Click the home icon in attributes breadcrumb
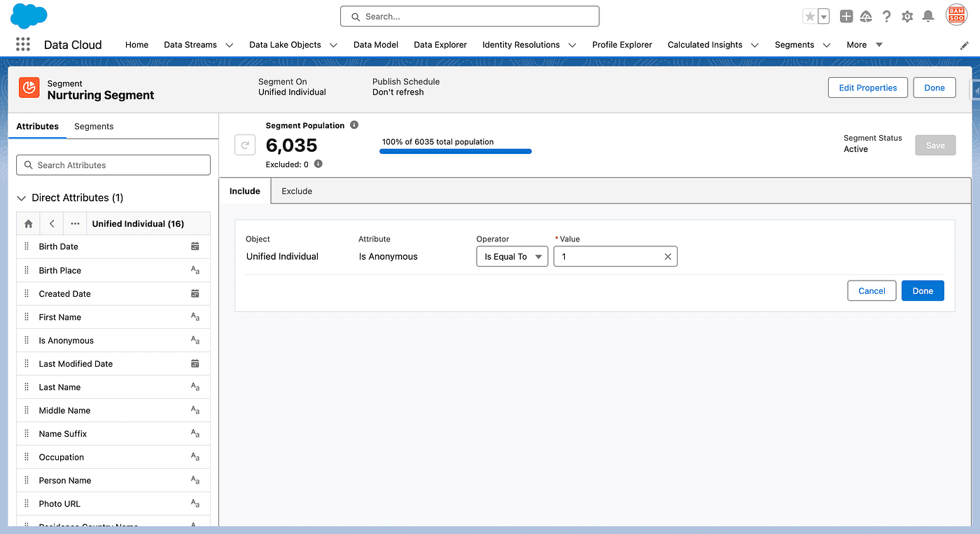Screen dimensions: 980x534 pos(29,224)
